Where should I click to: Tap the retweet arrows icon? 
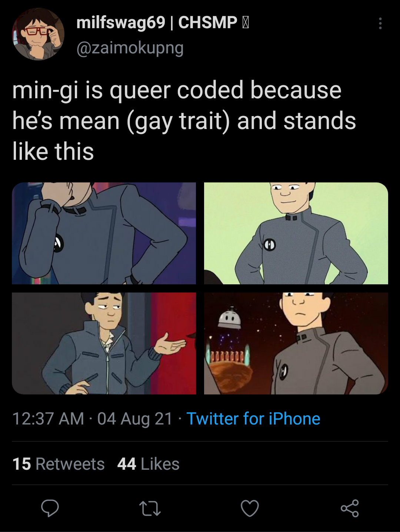tap(150, 509)
